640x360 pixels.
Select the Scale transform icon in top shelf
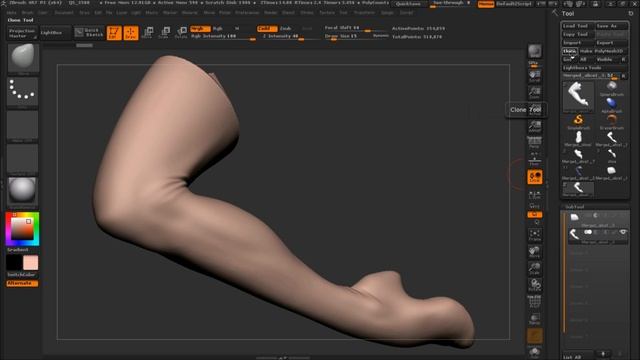click(164, 33)
